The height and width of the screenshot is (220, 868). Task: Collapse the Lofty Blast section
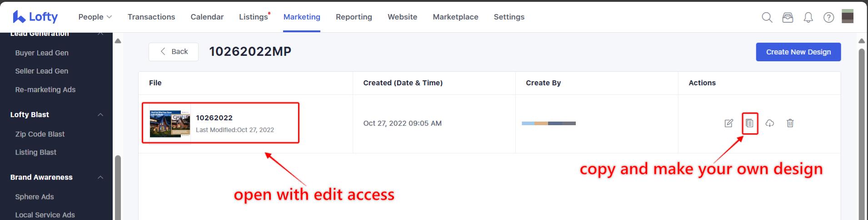pos(100,115)
